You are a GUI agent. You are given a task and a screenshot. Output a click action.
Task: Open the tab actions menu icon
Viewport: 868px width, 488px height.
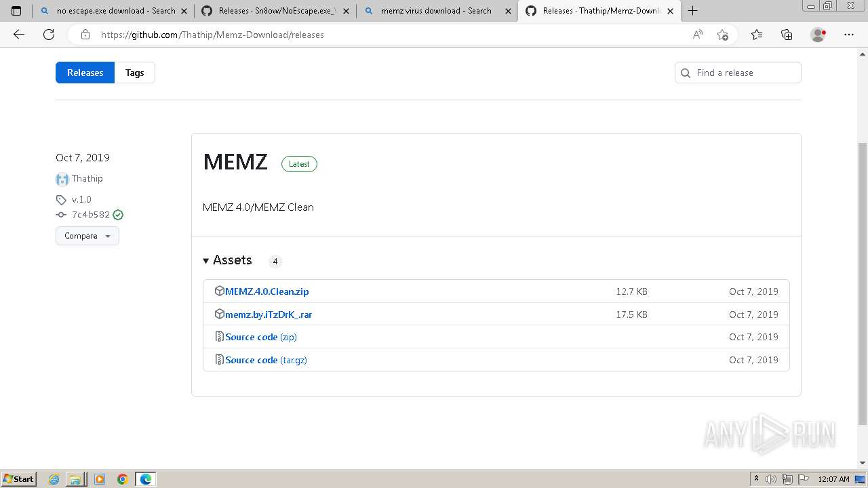tap(16, 11)
